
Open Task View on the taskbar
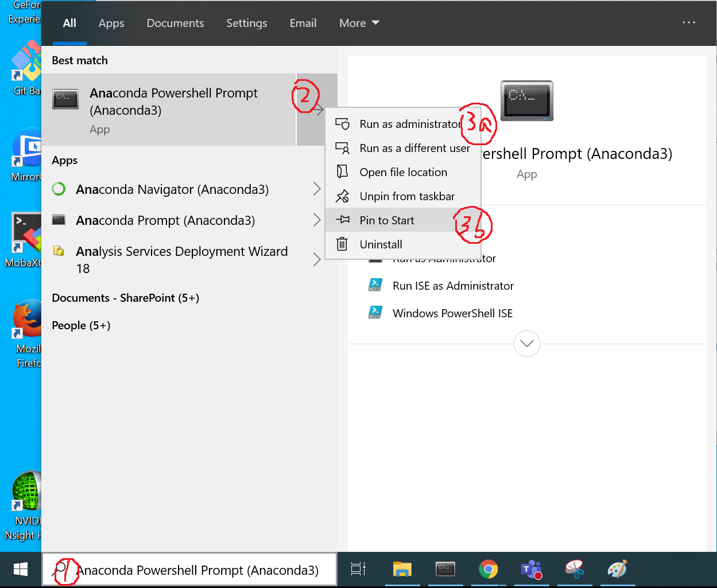click(x=358, y=569)
